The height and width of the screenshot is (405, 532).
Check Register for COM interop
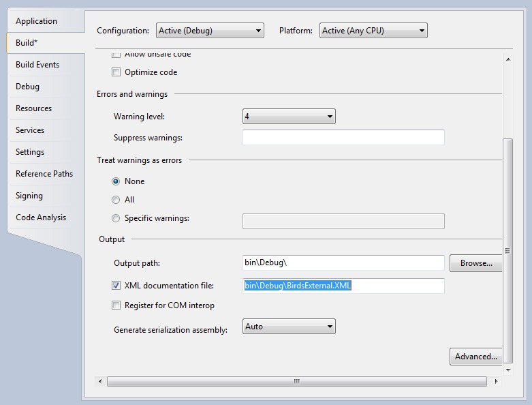pos(116,305)
